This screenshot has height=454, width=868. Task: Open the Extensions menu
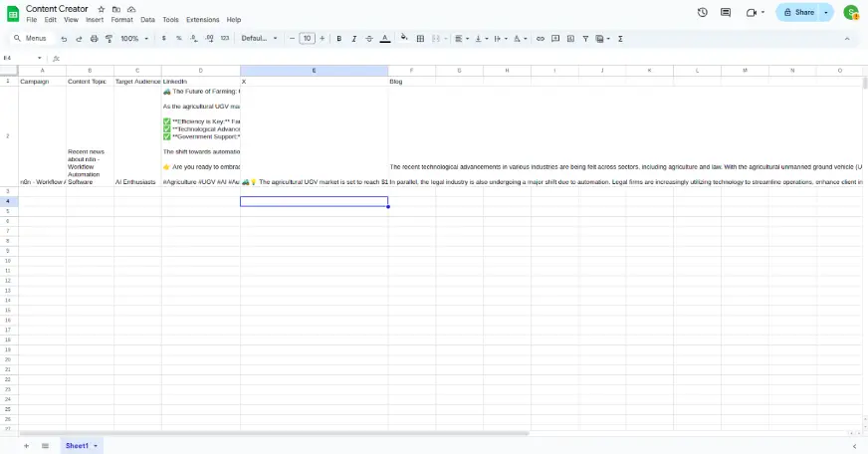[x=202, y=20]
